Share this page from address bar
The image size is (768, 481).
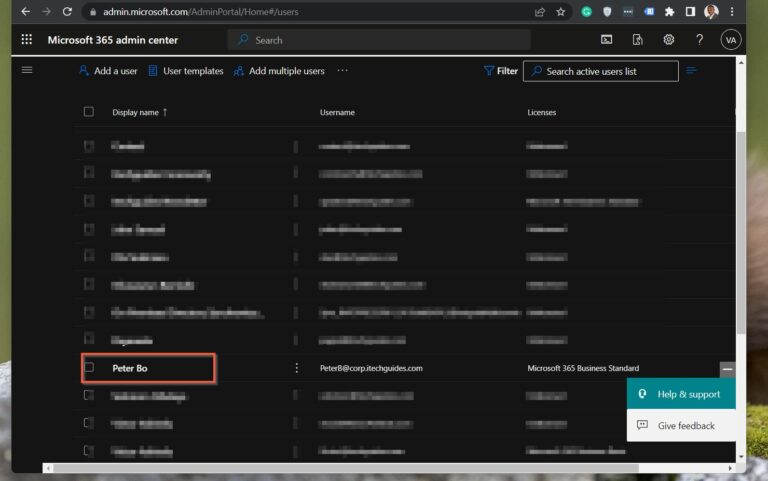[540, 12]
